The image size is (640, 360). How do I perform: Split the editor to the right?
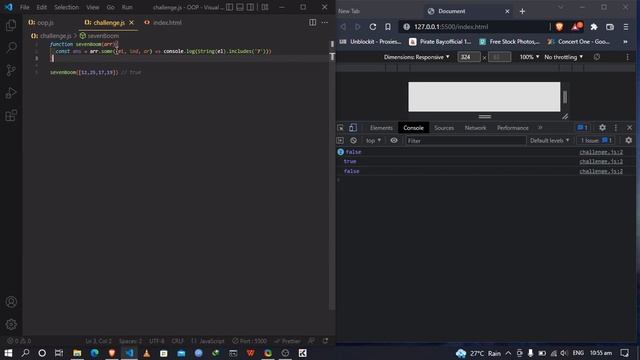point(312,22)
